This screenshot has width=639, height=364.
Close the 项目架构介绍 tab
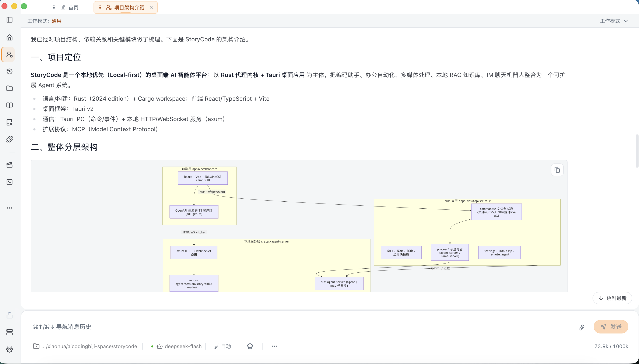tap(151, 7)
